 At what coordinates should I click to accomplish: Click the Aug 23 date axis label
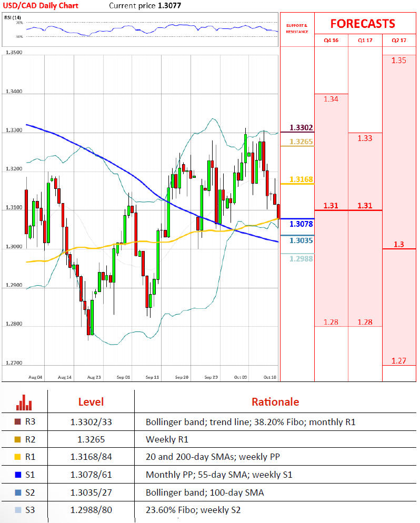pos(94,377)
